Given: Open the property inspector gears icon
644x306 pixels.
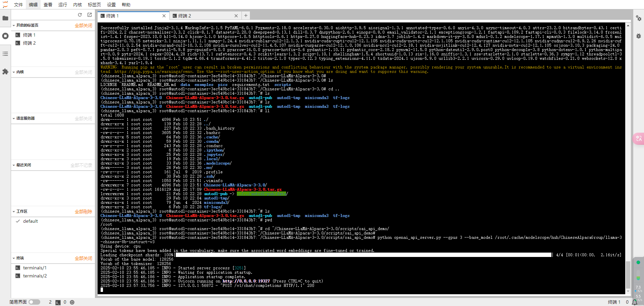Looking at the screenshot, I should pyautogui.click(x=639, y=18).
